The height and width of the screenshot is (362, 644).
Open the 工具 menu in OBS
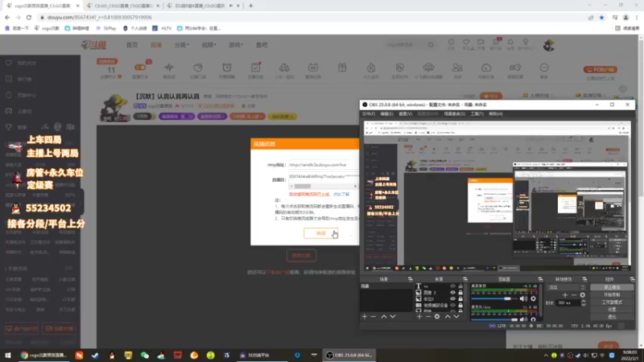pos(477,113)
